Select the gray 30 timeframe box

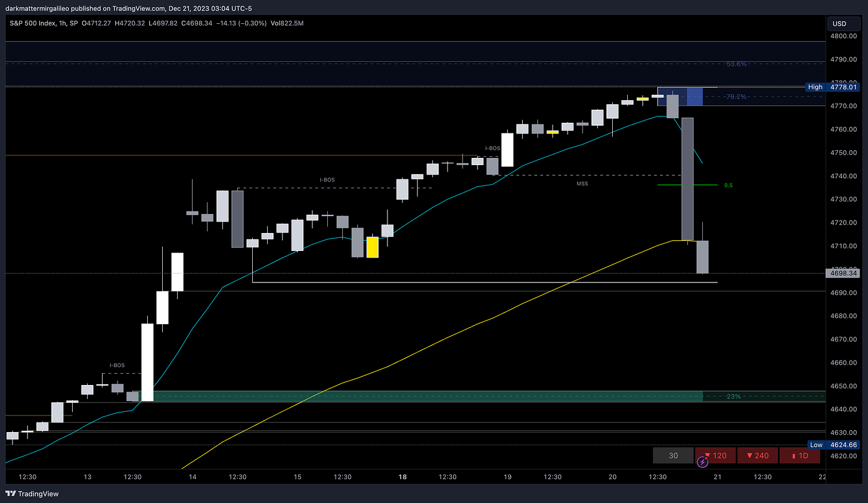point(673,455)
